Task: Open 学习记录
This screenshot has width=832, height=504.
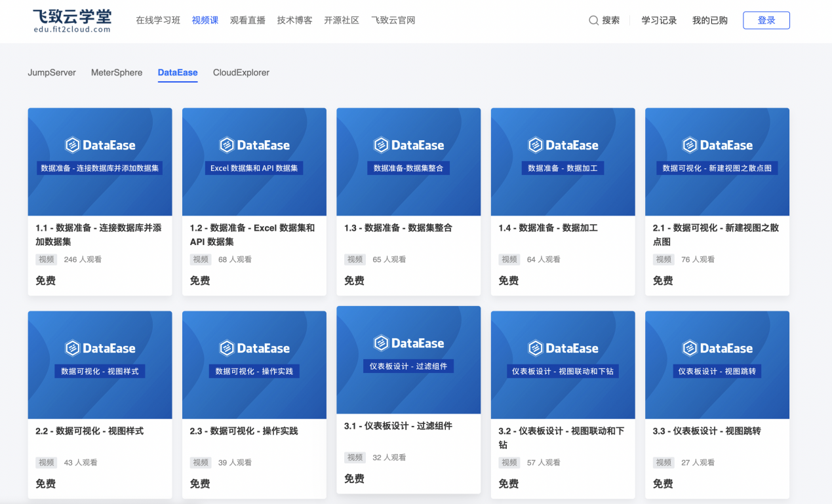Action: tap(659, 20)
